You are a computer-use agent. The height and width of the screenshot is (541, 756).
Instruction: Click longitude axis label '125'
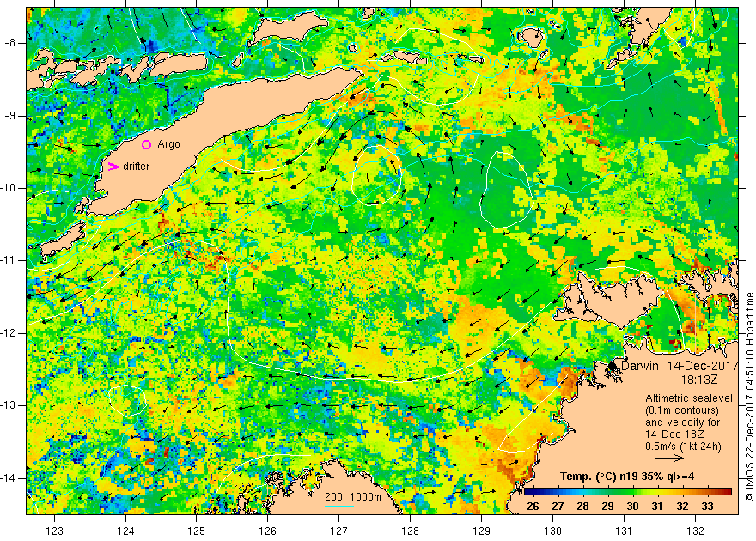point(197,532)
